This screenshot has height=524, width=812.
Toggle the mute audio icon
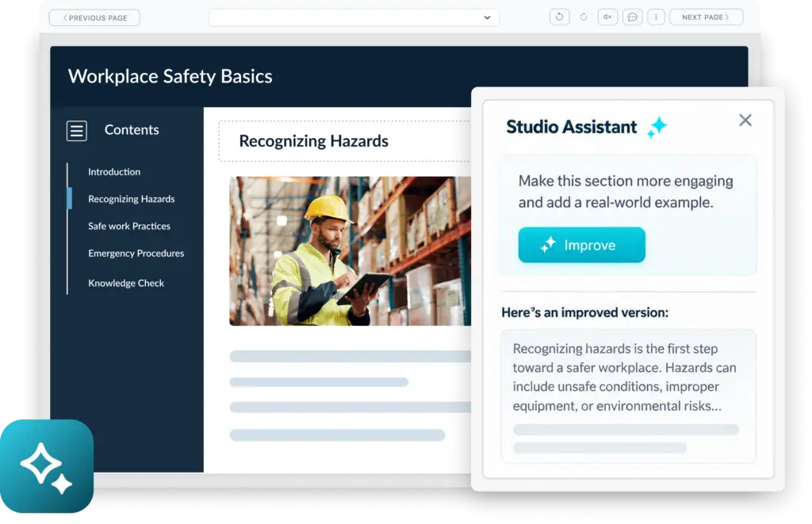(x=607, y=17)
